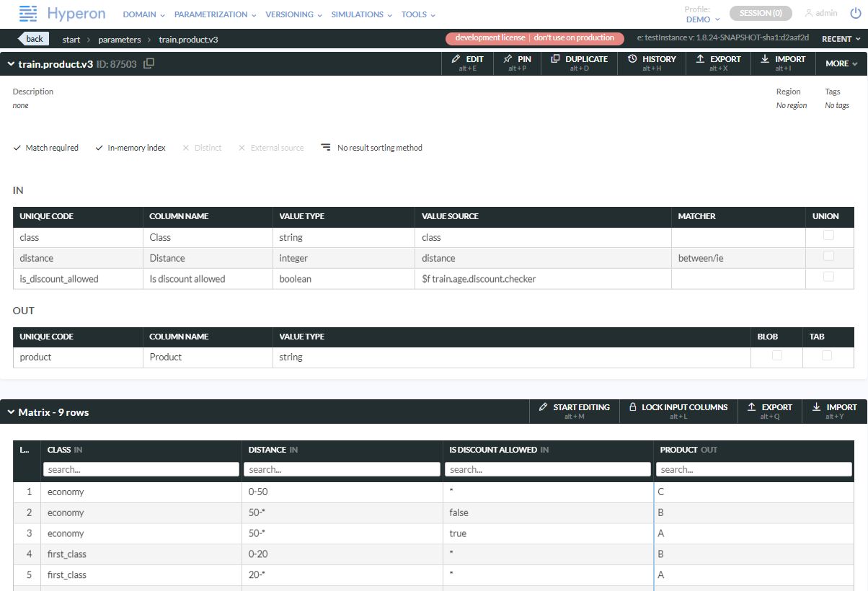Pin the train.product.v3 parameter
Image resolution: width=868 pixels, height=591 pixels.
[x=517, y=63]
